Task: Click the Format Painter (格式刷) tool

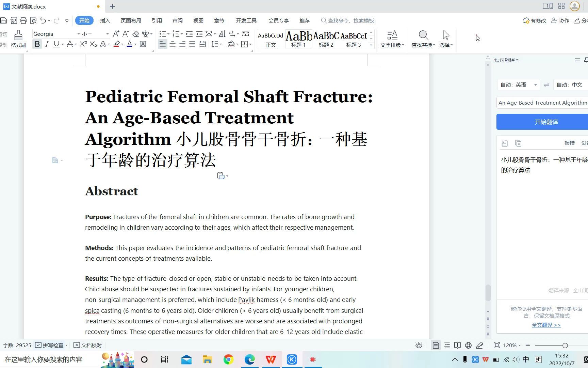Action: pos(18,39)
